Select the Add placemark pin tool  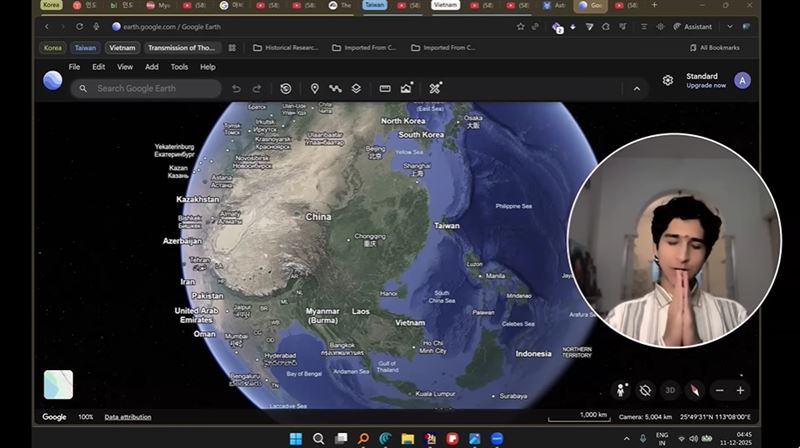pos(315,89)
